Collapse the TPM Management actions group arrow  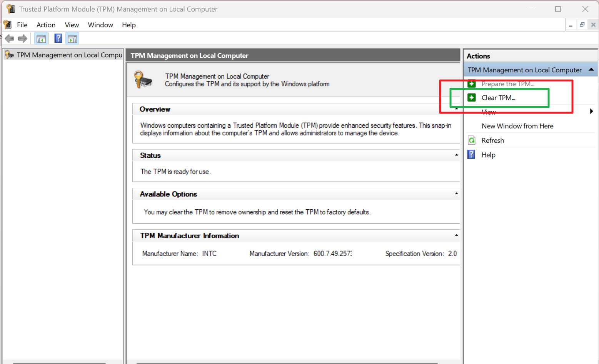(x=591, y=70)
